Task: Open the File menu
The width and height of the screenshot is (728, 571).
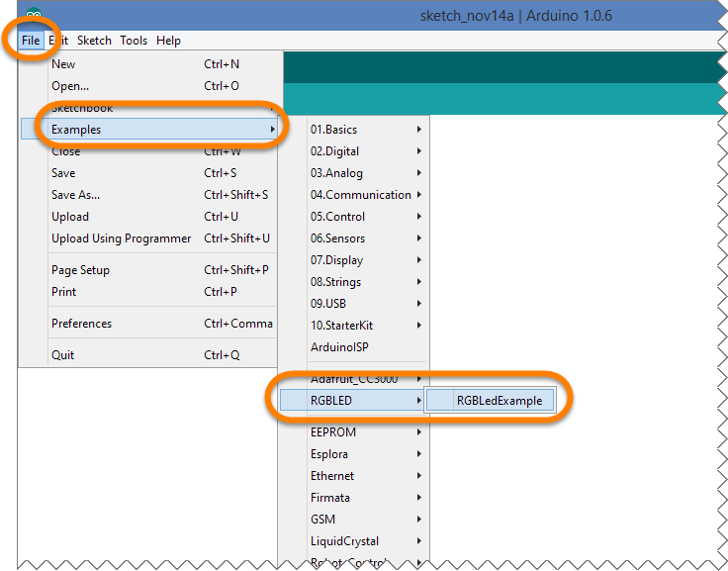Action: click(31, 41)
